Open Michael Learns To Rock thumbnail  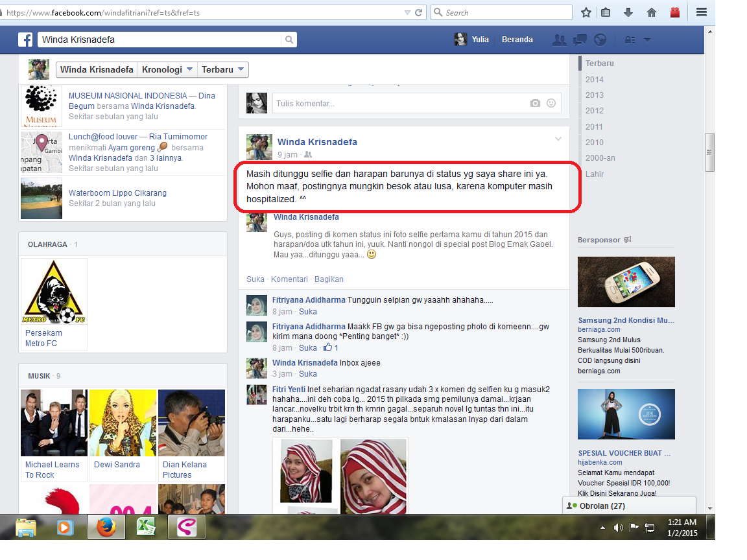[x=54, y=423]
